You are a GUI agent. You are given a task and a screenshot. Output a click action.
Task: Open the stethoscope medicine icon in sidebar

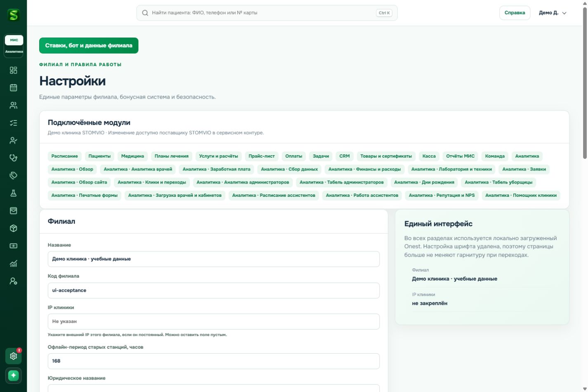[13, 158]
